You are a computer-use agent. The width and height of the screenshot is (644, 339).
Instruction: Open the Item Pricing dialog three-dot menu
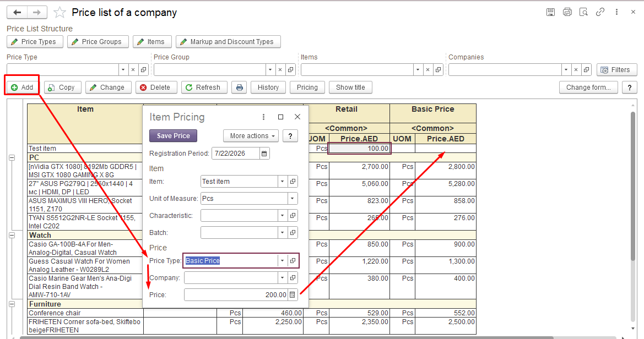click(263, 117)
